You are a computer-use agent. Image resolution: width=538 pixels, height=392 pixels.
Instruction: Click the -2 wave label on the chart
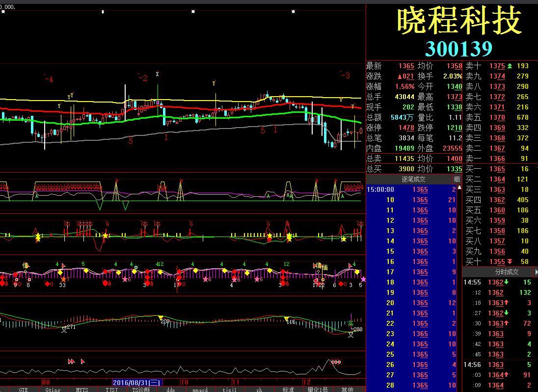(x=143, y=78)
